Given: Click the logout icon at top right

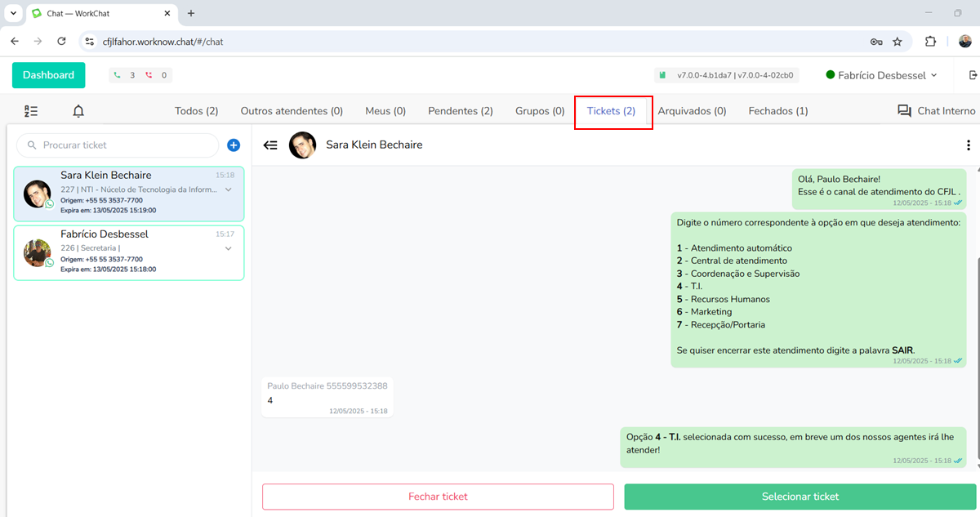Looking at the screenshot, I should 972,75.
